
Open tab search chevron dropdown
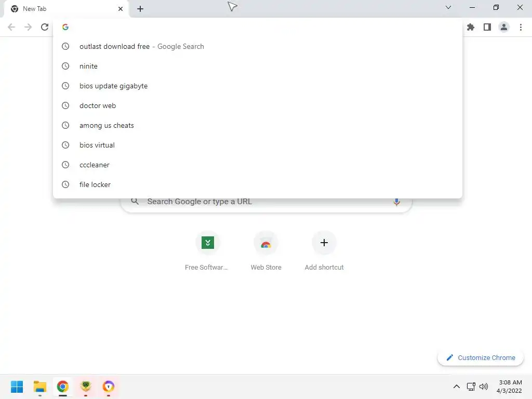(x=448, y=7)
